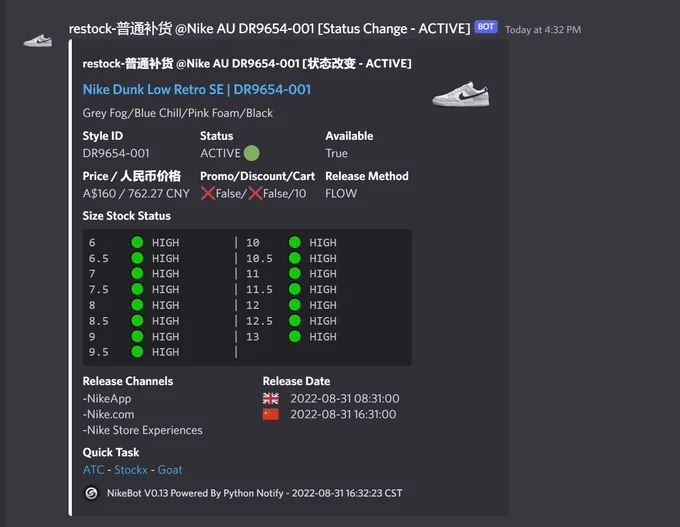
Task: Click the green dot for size 13
Action: [x=294, y=336]
